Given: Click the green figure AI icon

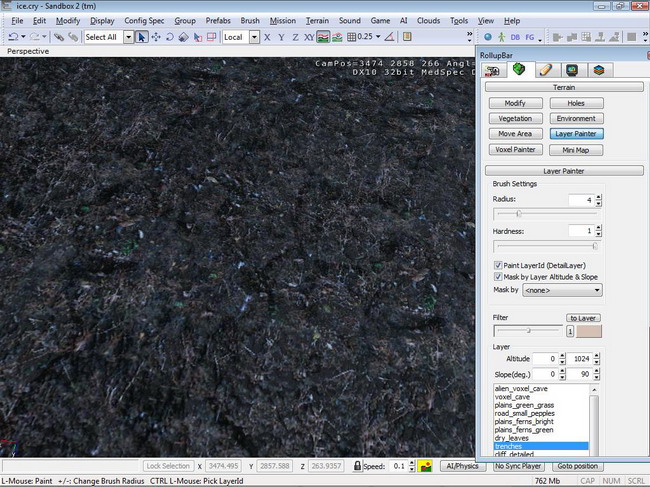Looking at the screenshot, I should coord(502,37).
